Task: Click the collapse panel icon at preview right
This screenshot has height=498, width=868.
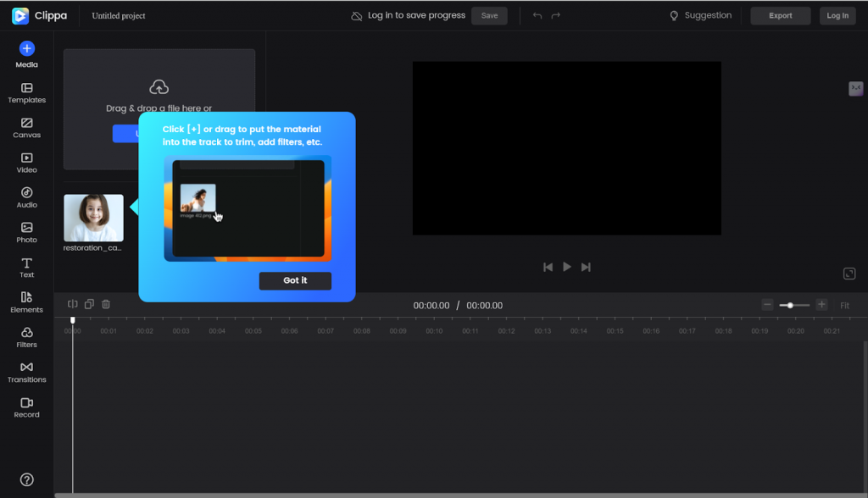Action: click(x=856, y=89)
